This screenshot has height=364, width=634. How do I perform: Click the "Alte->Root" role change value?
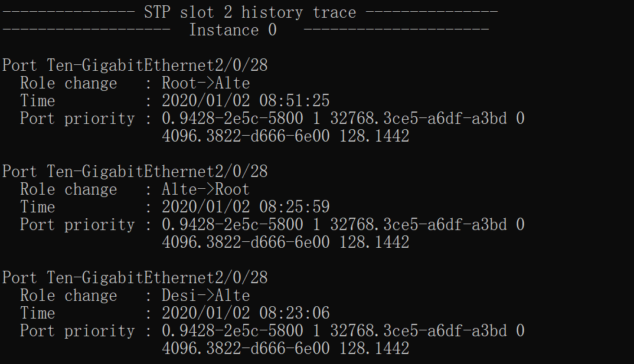point(205,189)
